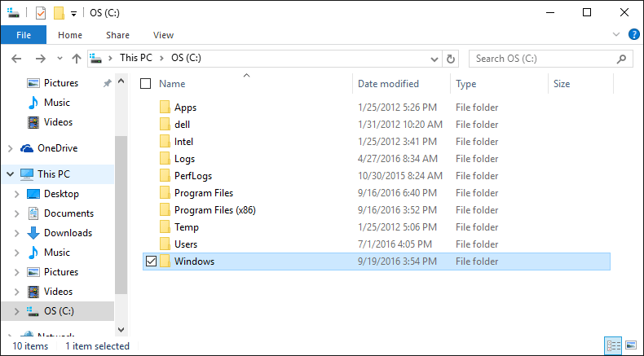Click the Properties quick access toolbar icon

point(41,13)
